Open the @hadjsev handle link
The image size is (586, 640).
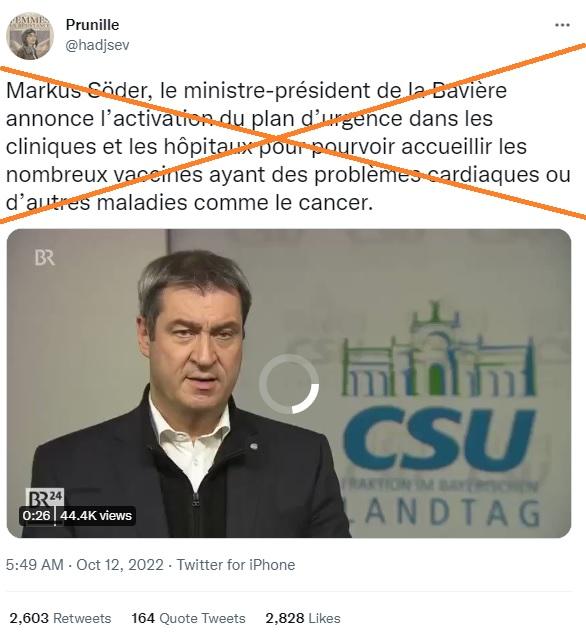click(97, 44)
